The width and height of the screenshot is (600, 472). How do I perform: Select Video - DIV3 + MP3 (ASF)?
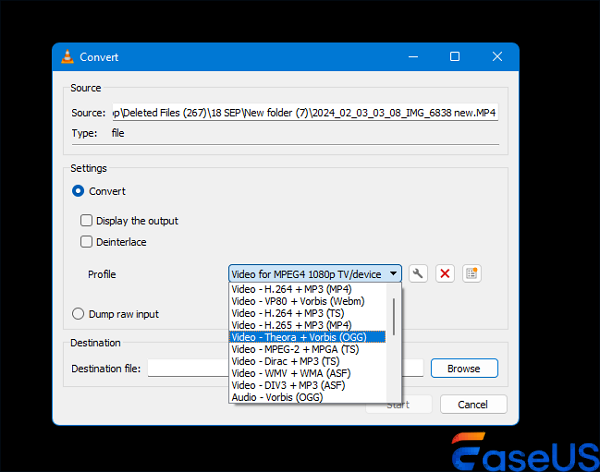(307, 385)
